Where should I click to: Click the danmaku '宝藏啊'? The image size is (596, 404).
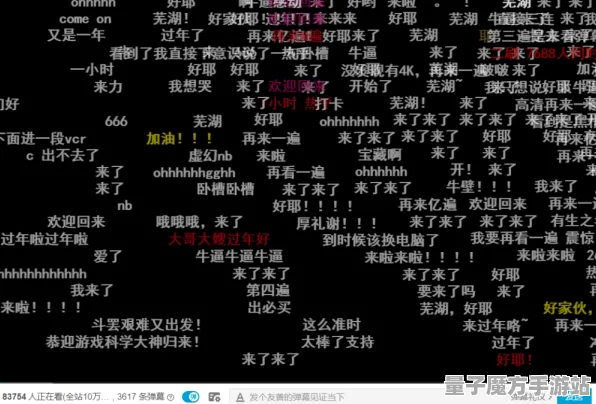coord(379,155)
